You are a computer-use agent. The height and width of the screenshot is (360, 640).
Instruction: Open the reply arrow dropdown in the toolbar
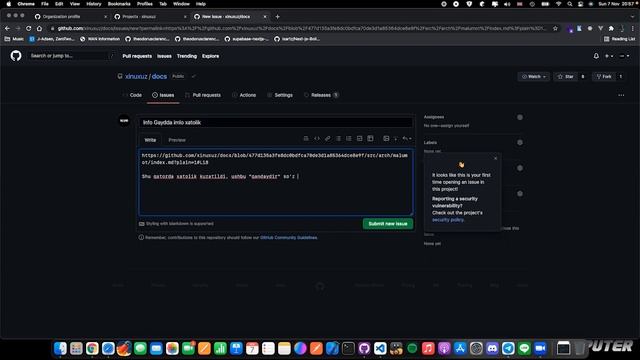pyautogui.click(x=407, y=139)
